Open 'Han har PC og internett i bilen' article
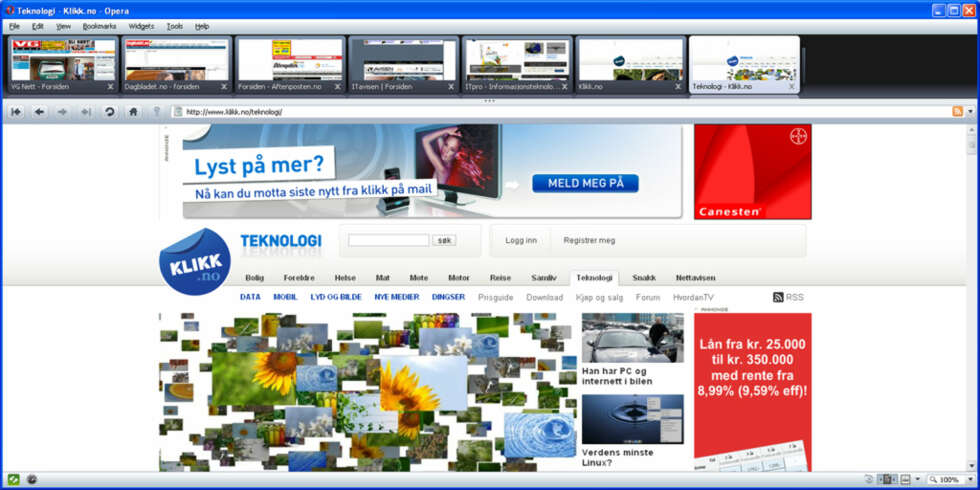This screenshot has width=980, height=490. tap(617, 376)
